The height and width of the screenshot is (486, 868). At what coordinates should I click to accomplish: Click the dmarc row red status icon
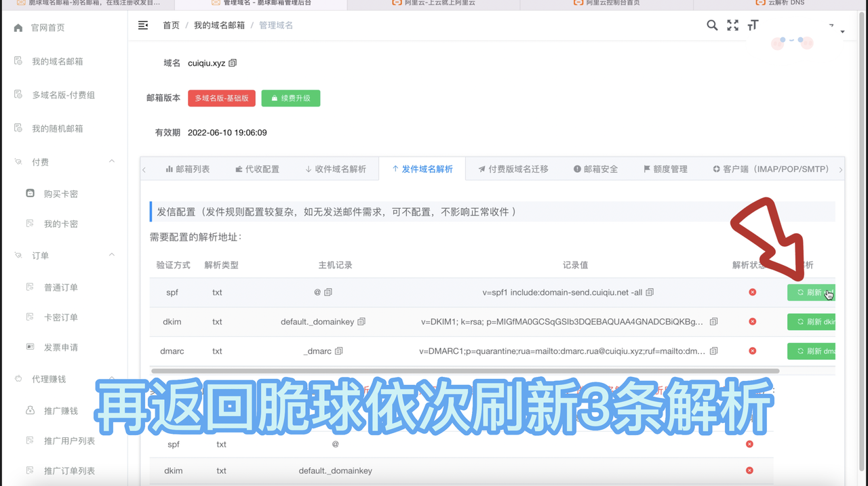coord(752,351)
